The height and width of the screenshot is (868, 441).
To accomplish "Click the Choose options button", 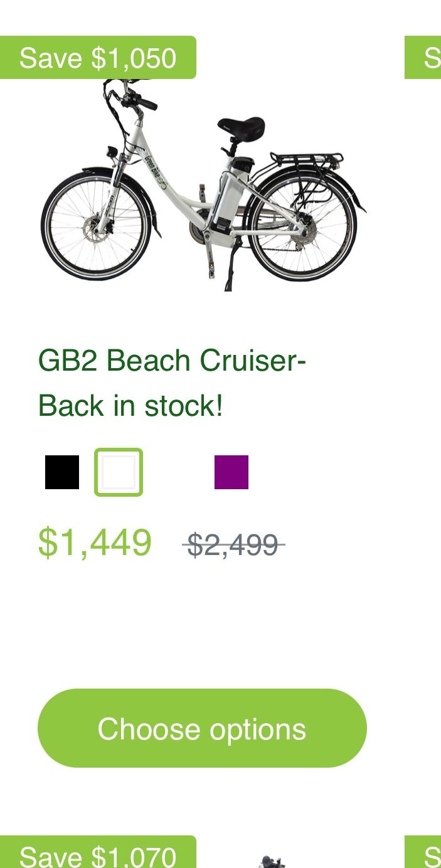I will pyautogui.click(x=202, y=729).
